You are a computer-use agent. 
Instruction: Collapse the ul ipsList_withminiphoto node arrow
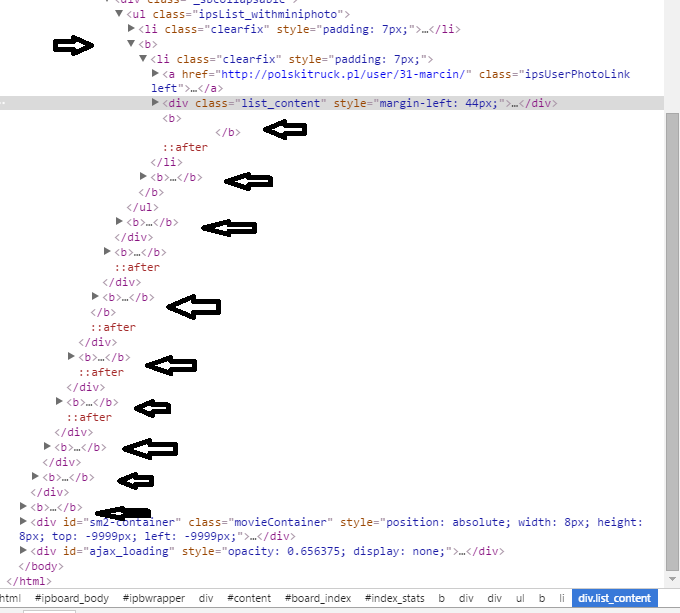click(x=120, y=14)
